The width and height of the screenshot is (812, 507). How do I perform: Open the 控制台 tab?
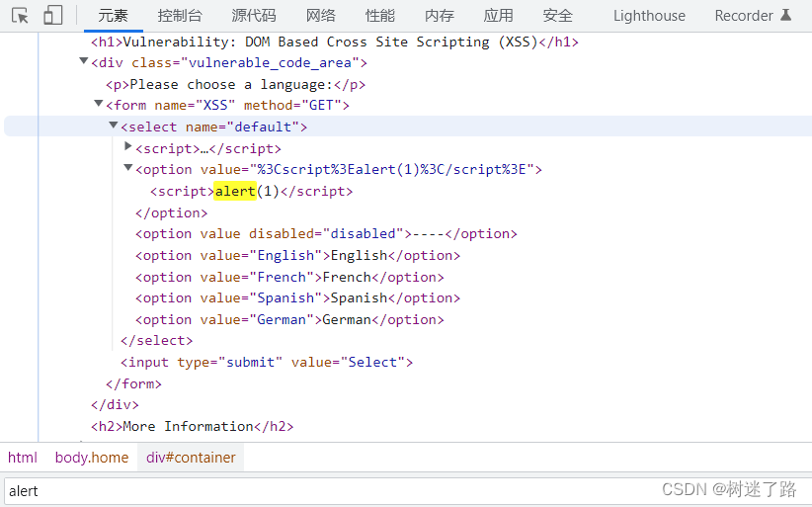180,16
